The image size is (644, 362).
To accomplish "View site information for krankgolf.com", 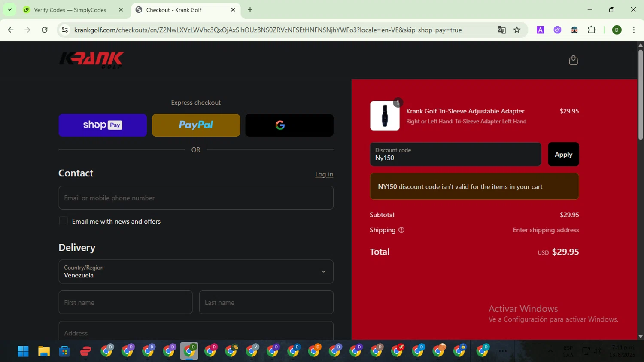I will pos(65,30).
